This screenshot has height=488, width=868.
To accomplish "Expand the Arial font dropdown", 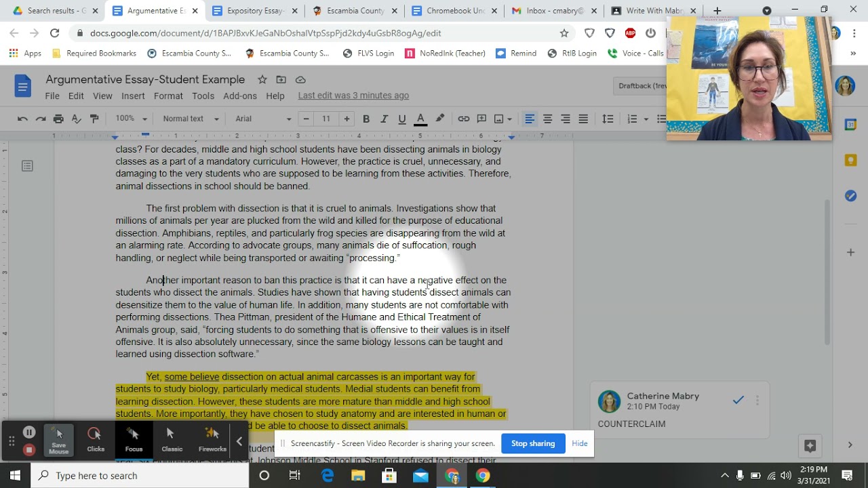I will coord(263,119).
